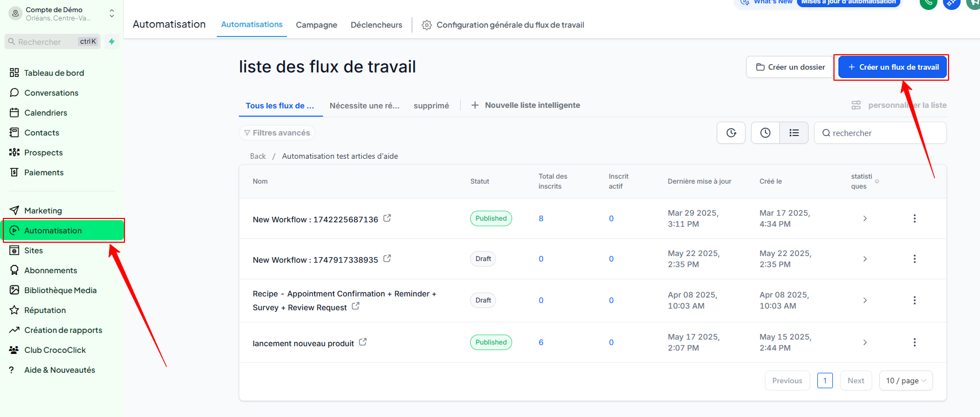Expand the Compte de Démo account switcher
Image resolution: width=980 pixels, height=417 pixels.
(112, 13)
